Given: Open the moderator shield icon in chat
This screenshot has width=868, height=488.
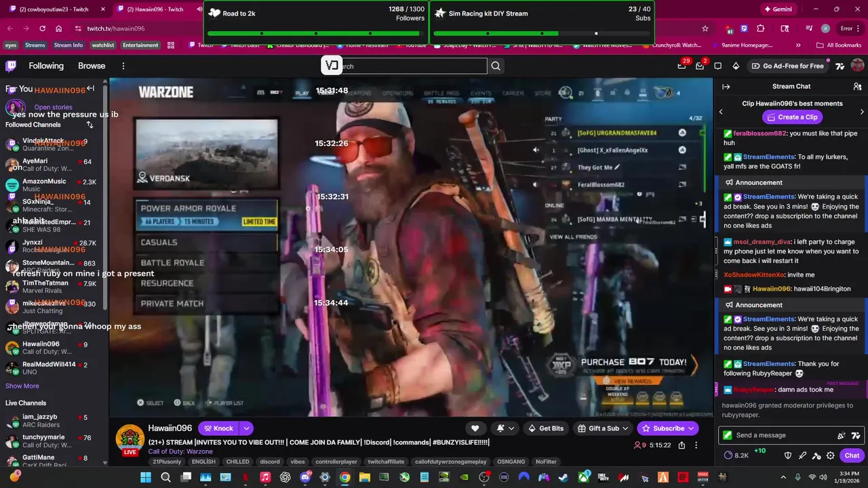Looking at the screenshot, I should (x=788, y=455).
